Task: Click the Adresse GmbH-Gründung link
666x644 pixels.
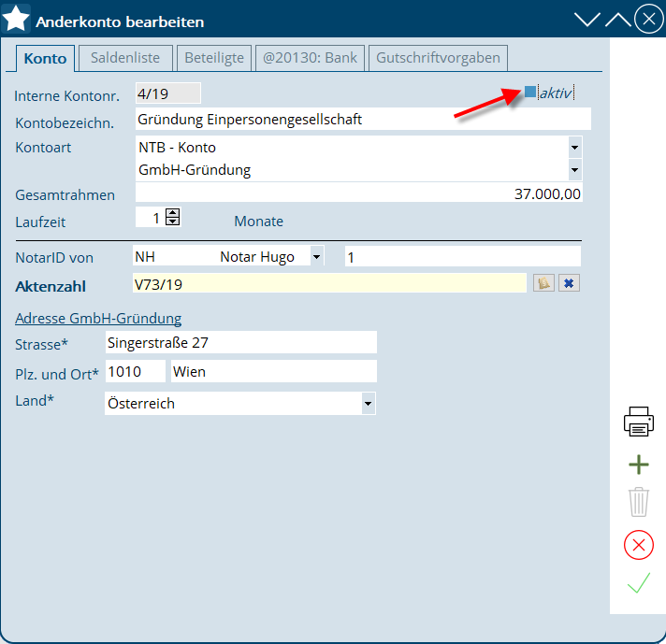Action: coord(98,318)
